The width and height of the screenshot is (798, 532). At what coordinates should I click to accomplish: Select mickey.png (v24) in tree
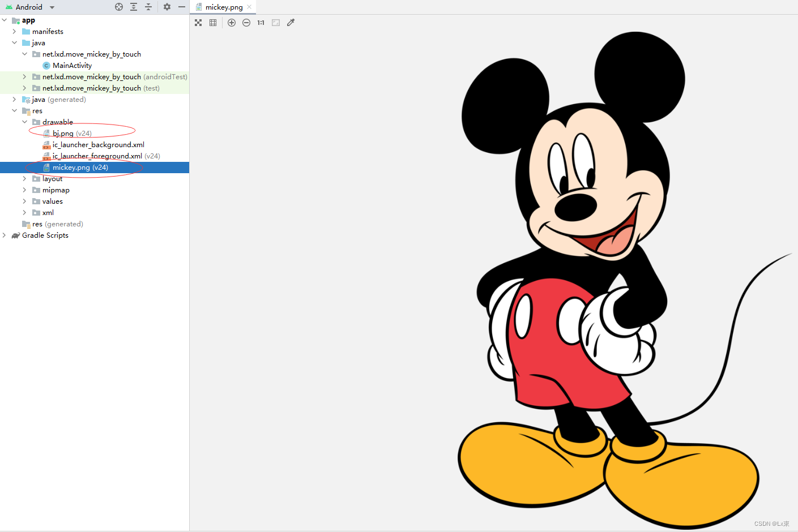[x=95, y=168]
